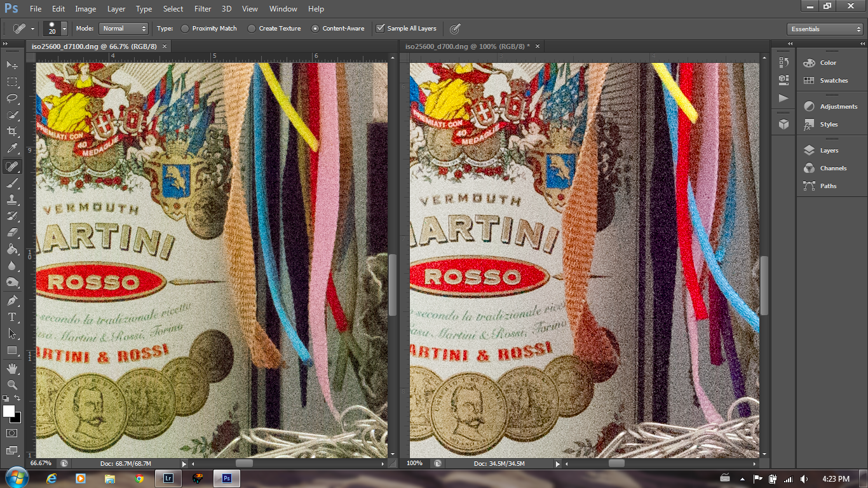Open the Styles panel
The image size is (868, 488).
(828, 125)
